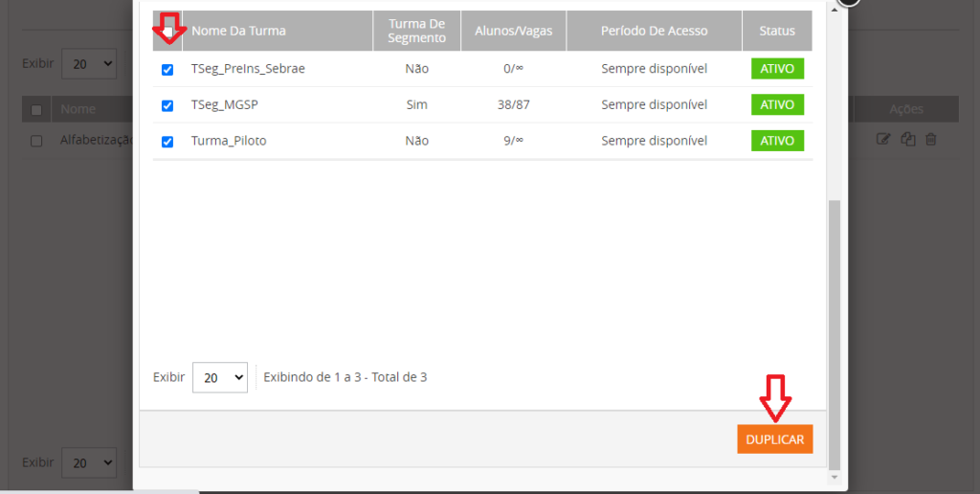Uncheck the TSeg_PreIns_Sebrae checkbox

pos(167,69)
